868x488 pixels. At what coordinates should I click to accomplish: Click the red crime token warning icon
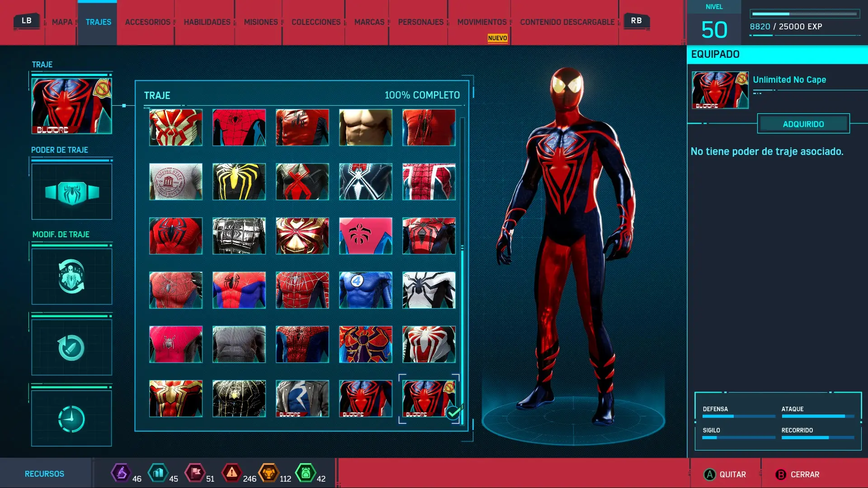tap(232, 473)
